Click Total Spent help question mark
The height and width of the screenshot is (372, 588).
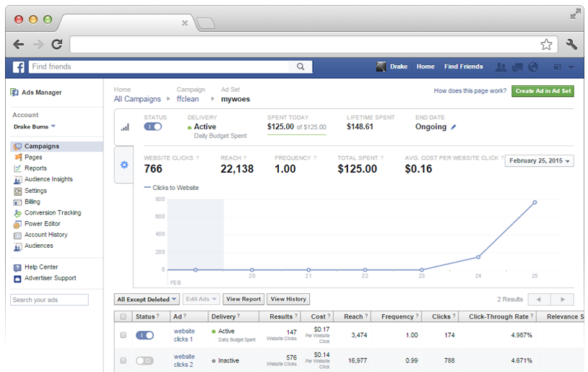click(381, 158)
